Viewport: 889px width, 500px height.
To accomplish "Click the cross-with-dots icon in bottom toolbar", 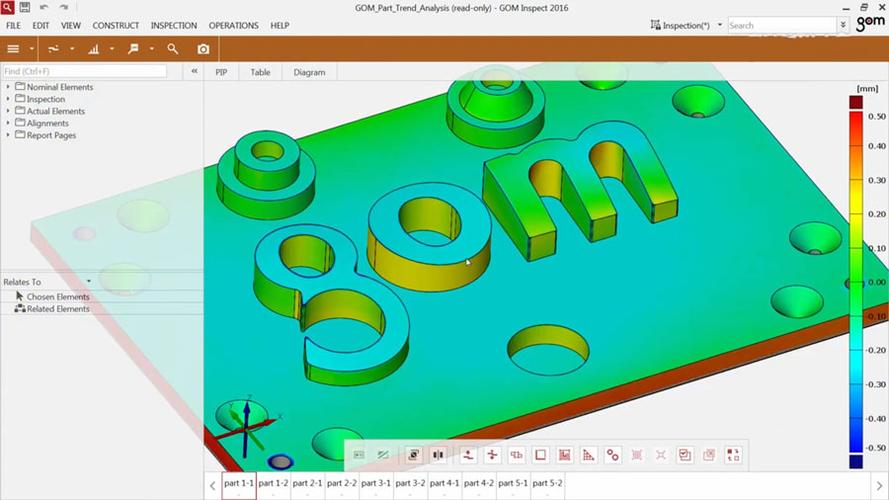I will [x=492, y=455].
